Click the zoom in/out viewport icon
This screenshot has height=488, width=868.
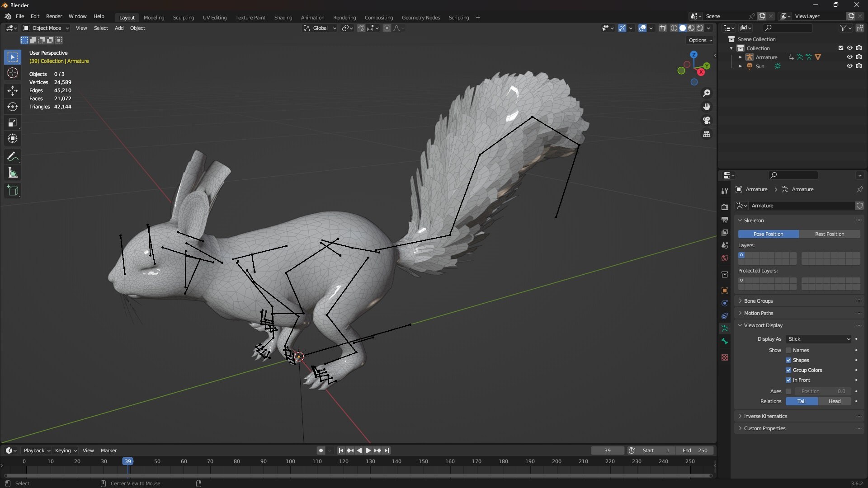tap(707, 93)
